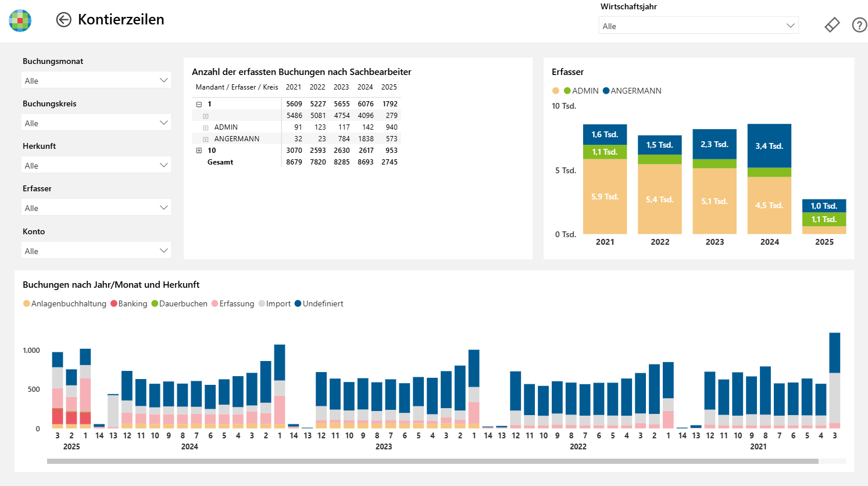
Task: Click the Mandant / Erfasser / Kreis column header
Action: pyautogui.click(x=237, y=87)
